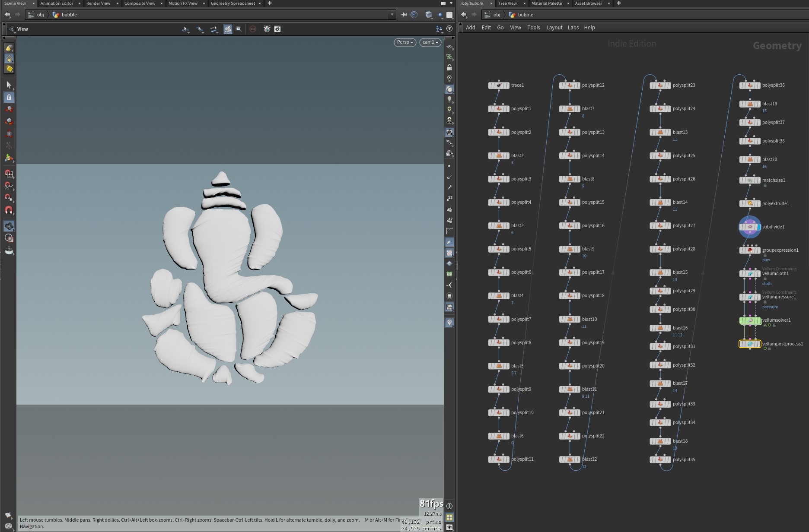Click the soccer-ball materials display icon
The height and width of the screenshot is (532, 809).
click(x=449, y=133)
